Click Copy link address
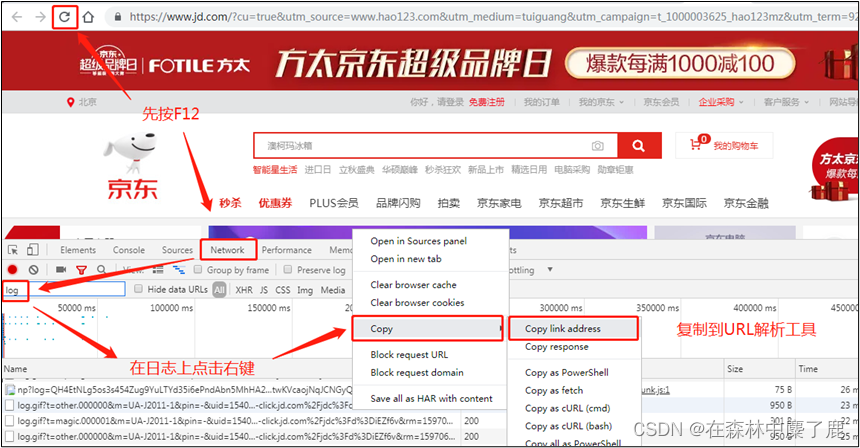This screenshot has width=860, height=448. coord(563,328)
